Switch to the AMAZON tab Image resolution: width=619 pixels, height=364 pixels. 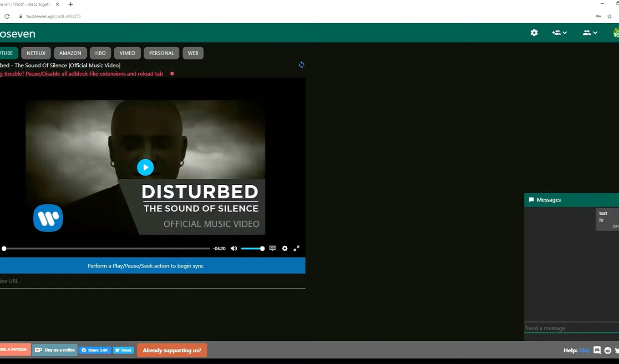(70, 53)
